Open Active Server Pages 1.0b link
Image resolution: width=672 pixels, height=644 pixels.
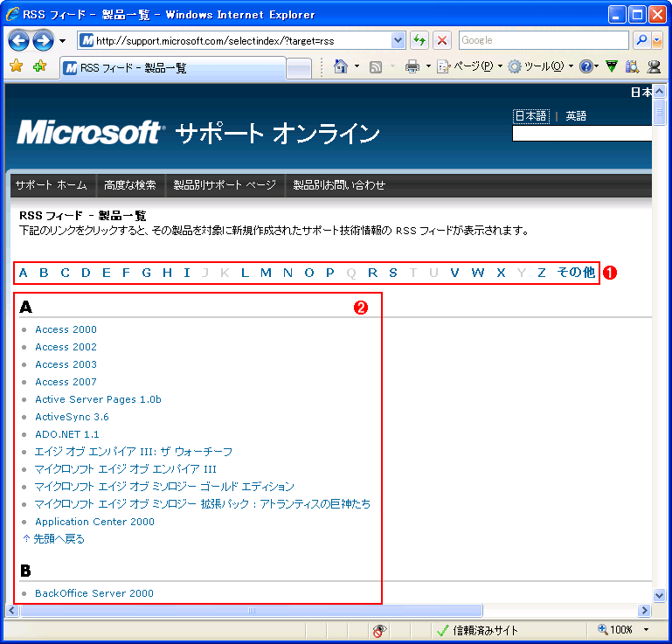click(x=98, y=399)
